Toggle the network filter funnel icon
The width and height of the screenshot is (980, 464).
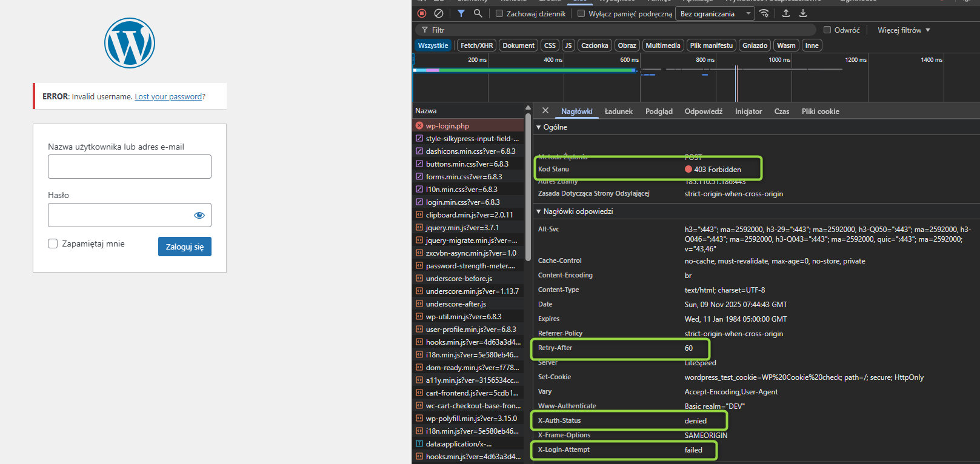point(461,13)
